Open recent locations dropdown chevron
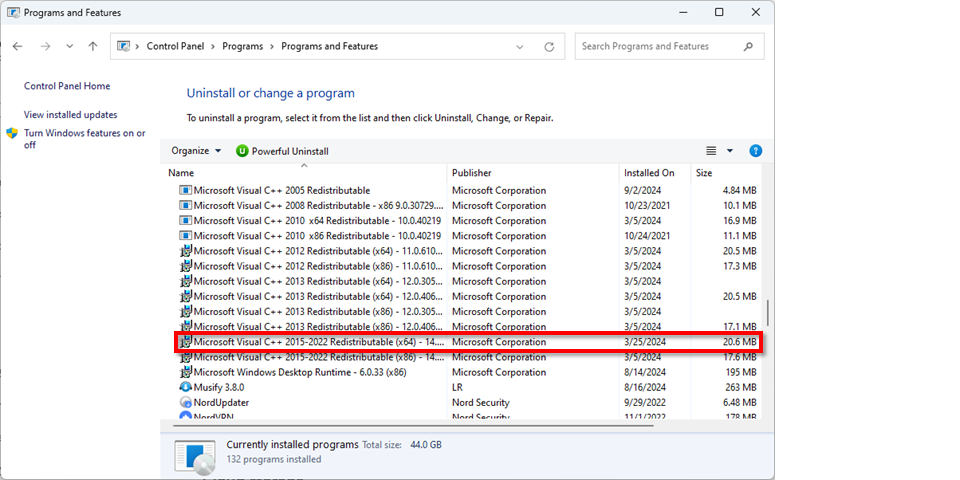The image size is (960, 480). coord(69,46)
